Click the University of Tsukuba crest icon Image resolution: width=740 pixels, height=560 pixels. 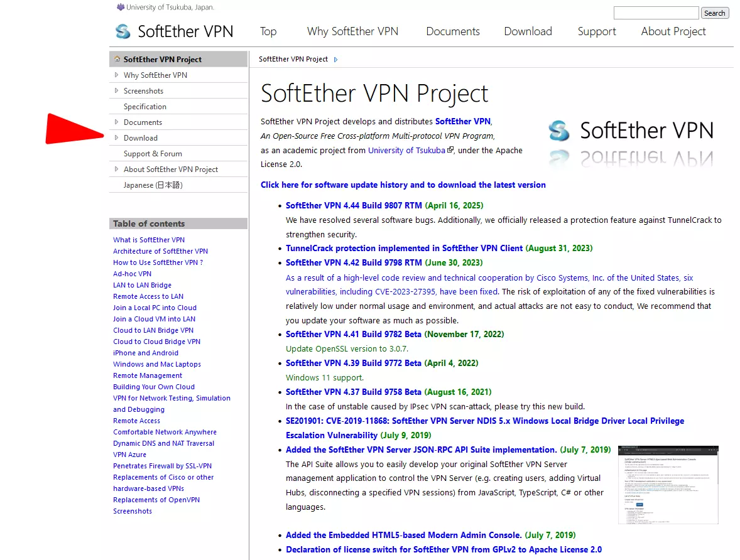click(x=121, y=7)
